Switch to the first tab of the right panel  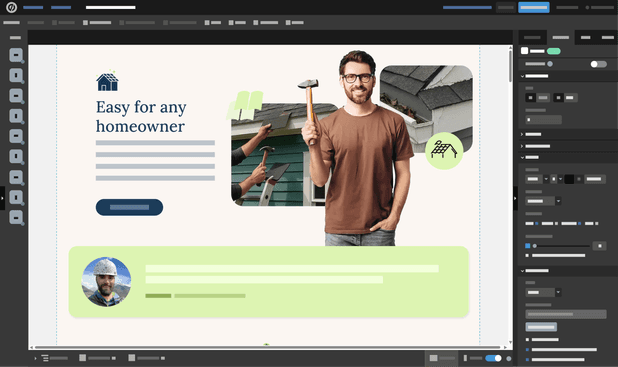click(x=532, y=37)
